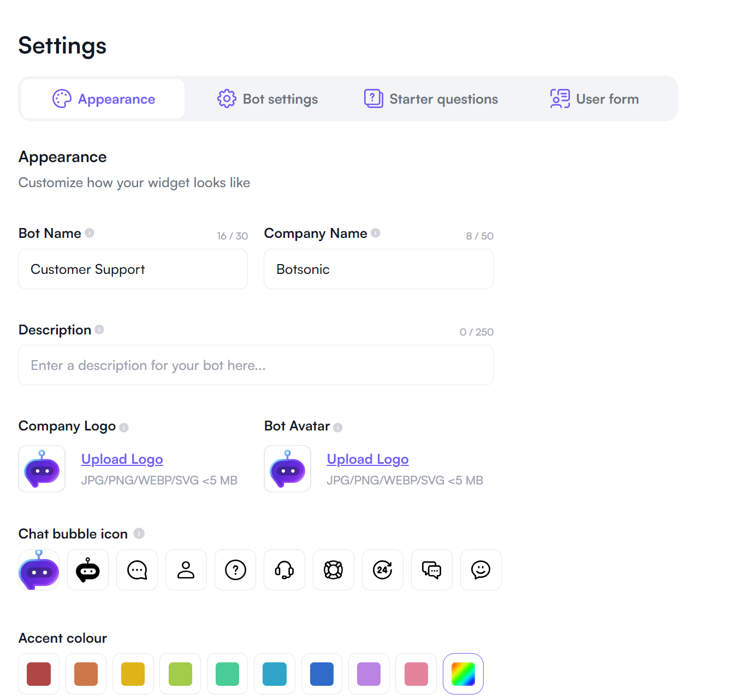The image size is (754, 700).
Task: Select the person silhouette chat bubble icon
Action: pyautogui.click(x=186, y=570)
